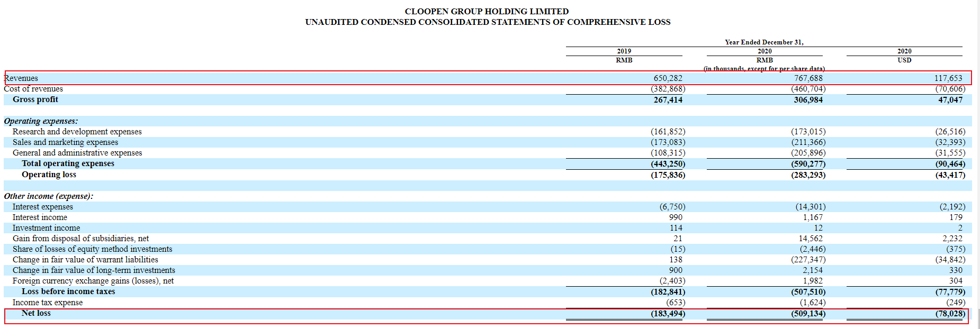The width and height of the screenshot is (980, 329).
Task: Click the 'Year Ended December 31,' header
Action: (764, 42)
